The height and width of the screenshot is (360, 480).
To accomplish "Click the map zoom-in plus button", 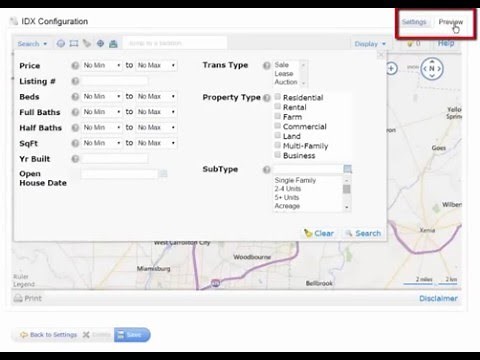I will (392, 68).
